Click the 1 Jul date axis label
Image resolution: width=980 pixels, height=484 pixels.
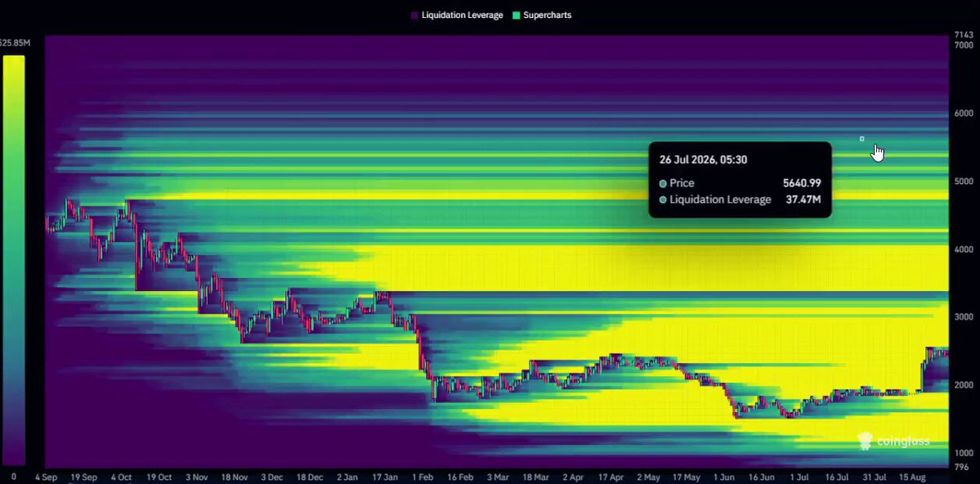pyautogui.click(x=799, y=477)
